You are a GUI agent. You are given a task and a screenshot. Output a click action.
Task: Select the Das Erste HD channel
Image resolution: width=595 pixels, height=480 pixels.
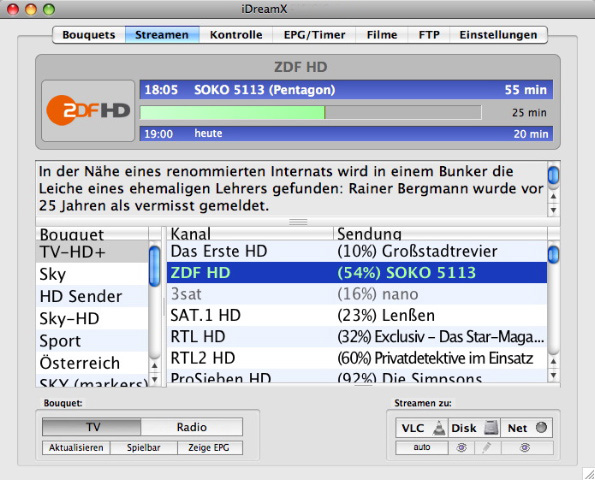coord(357,251)
